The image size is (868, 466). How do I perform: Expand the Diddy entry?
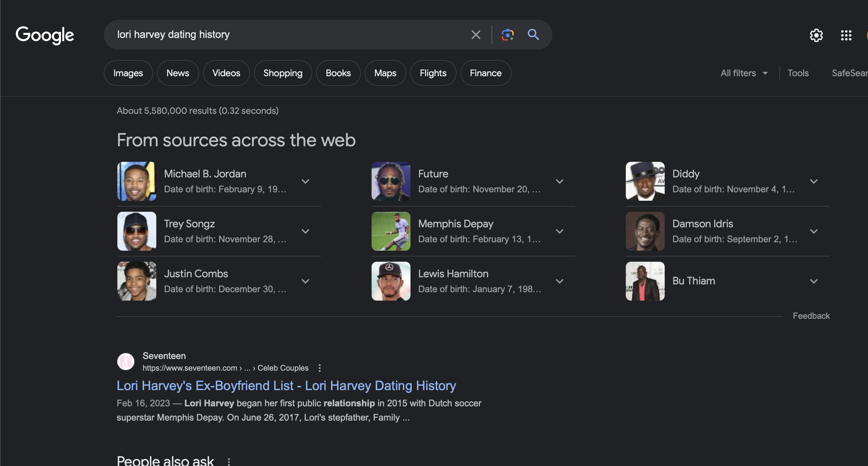pyautogui.click(x=813, y=181)
